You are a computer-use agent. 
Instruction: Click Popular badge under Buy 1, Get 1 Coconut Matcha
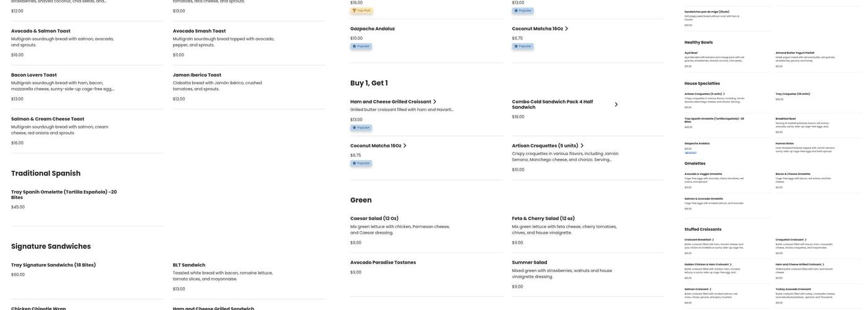[x=361, y=164]
